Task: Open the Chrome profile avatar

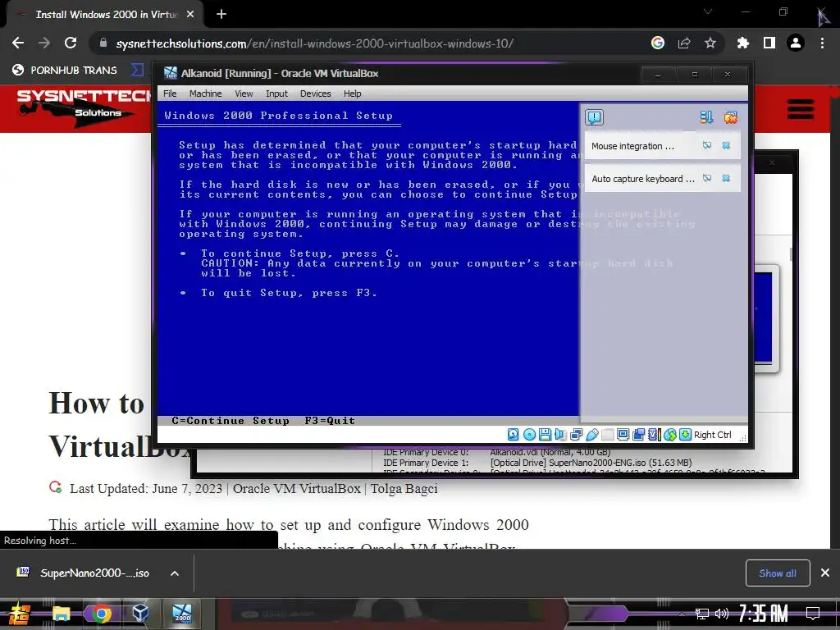Action: (x=796, y=43)
